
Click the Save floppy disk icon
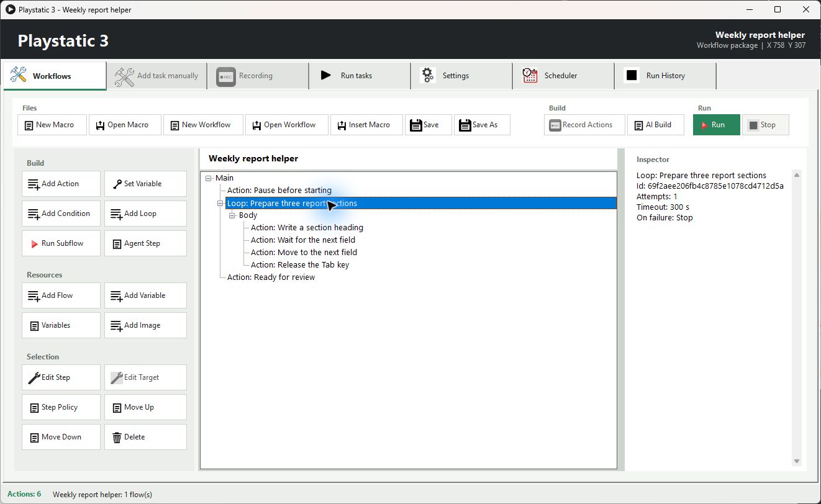415,125
